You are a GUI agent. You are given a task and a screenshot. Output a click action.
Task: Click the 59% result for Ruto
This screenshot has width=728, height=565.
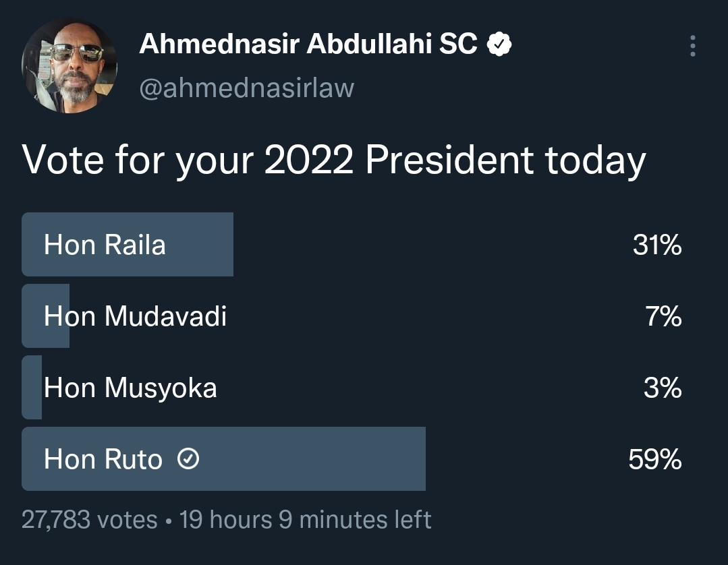coord(654,460)
